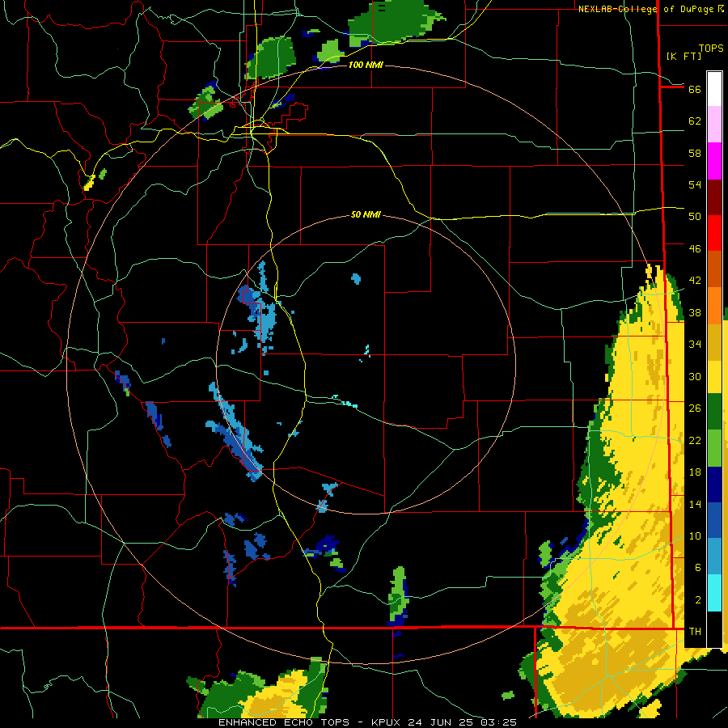Click the legend value '66'
728x728 pixels.
click(695, 89)
